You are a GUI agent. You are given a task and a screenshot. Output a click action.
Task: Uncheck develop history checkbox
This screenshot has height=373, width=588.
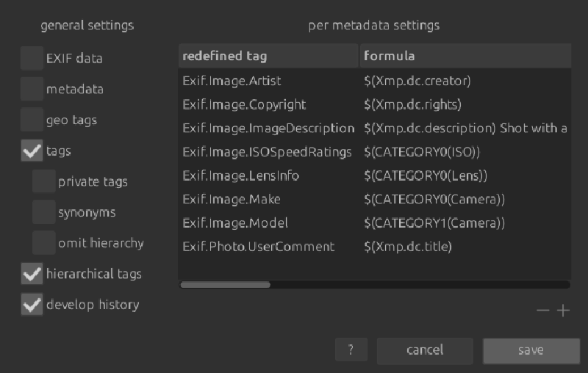[x=32, y=305]
